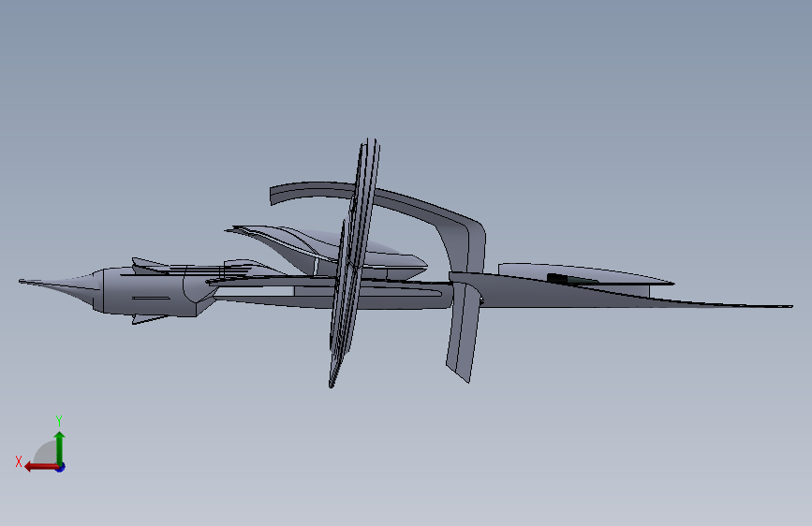This screenshot has height=526, width=812.
Task: Click the green Y axis arrow on triad
Action: [x=60, y=447]
